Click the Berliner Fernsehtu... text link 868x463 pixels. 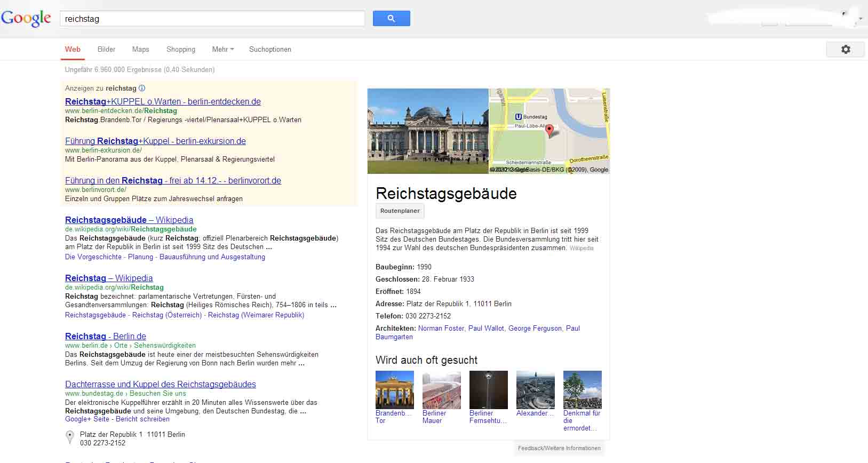click(488, 417)
